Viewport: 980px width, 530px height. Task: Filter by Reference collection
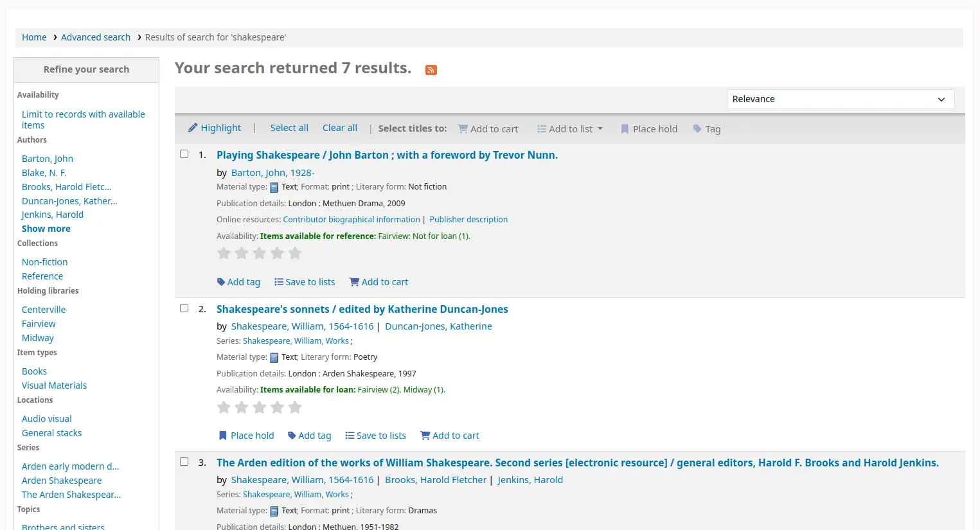tap(42, 276)
